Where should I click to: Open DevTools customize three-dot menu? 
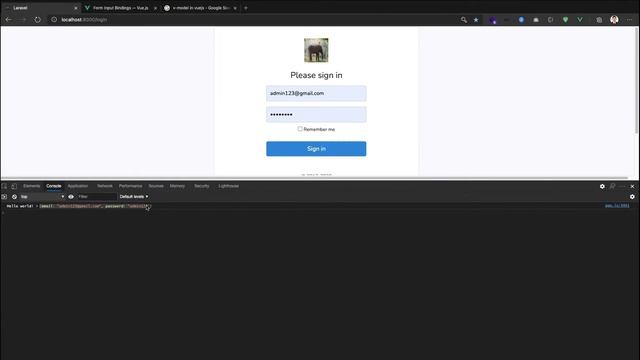tap(622, 186)
